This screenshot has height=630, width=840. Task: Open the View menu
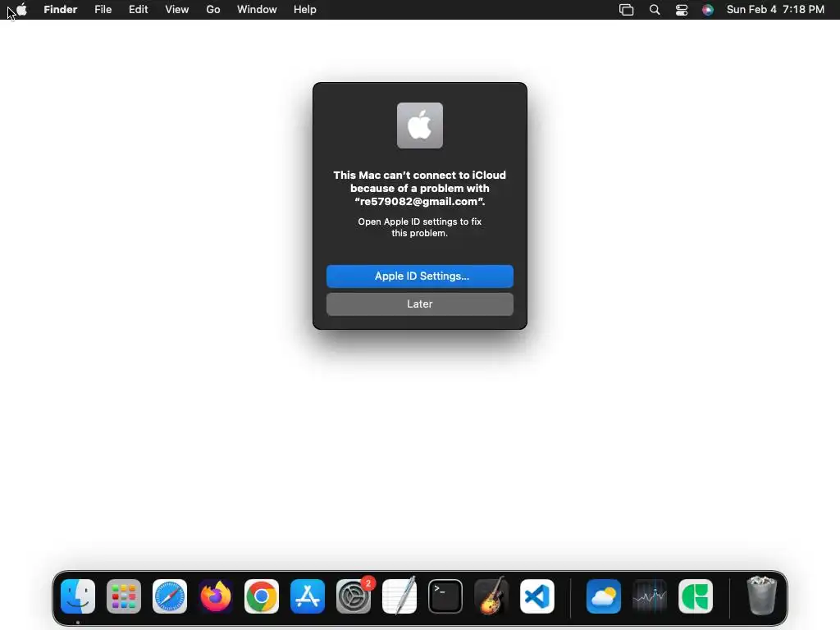pos(177,10)
